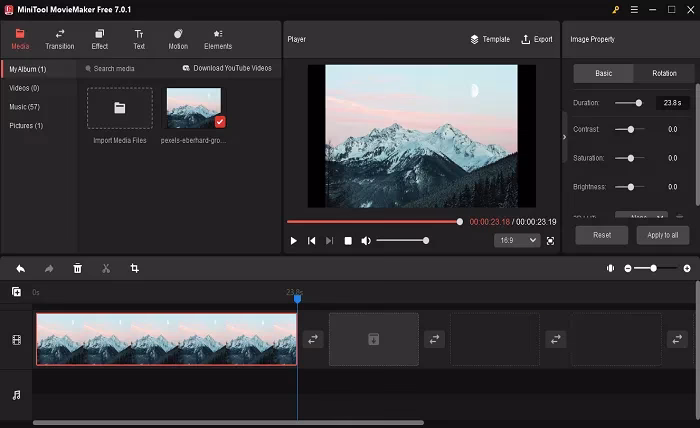Viewport: 700px width, 428px height.
Task: Open the crop tool in timeline toolbar
Action: (134, 268)
